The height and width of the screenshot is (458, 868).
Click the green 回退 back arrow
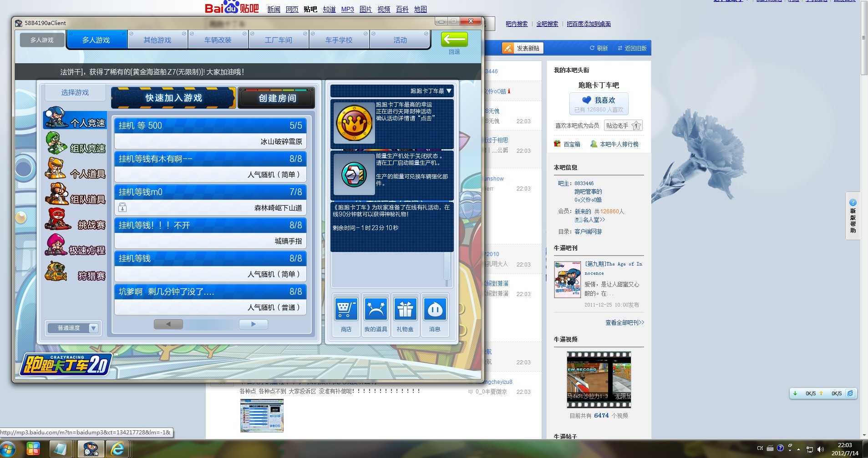(x=454, y=40)
